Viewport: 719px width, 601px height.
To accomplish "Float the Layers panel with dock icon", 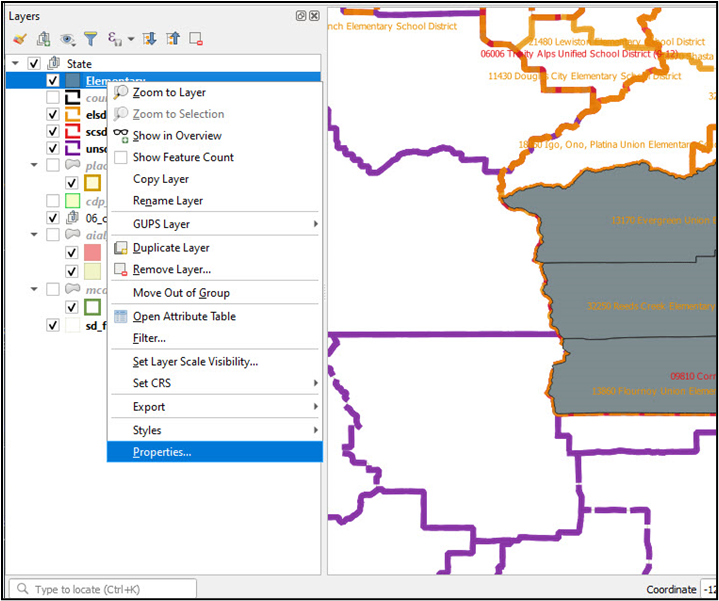I will [301, 16].
